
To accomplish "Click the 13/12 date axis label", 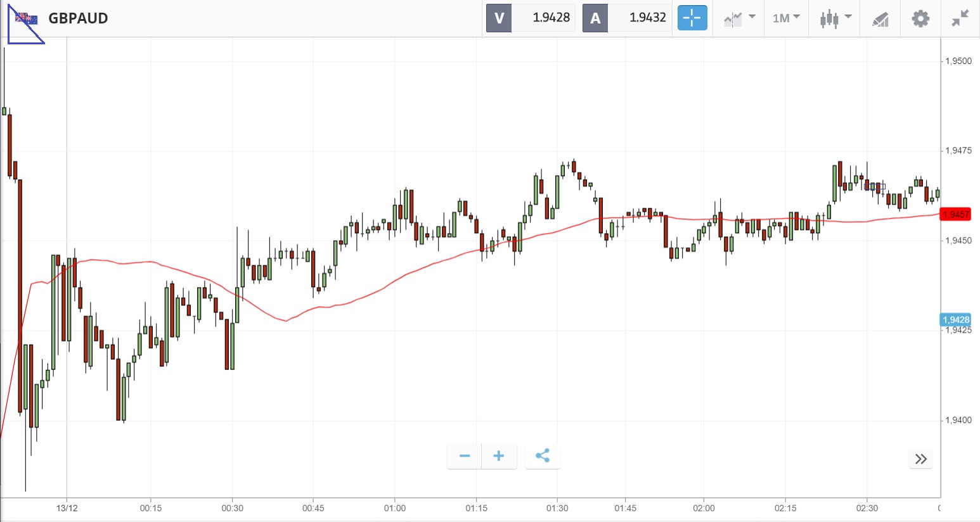I will (67, 508).
